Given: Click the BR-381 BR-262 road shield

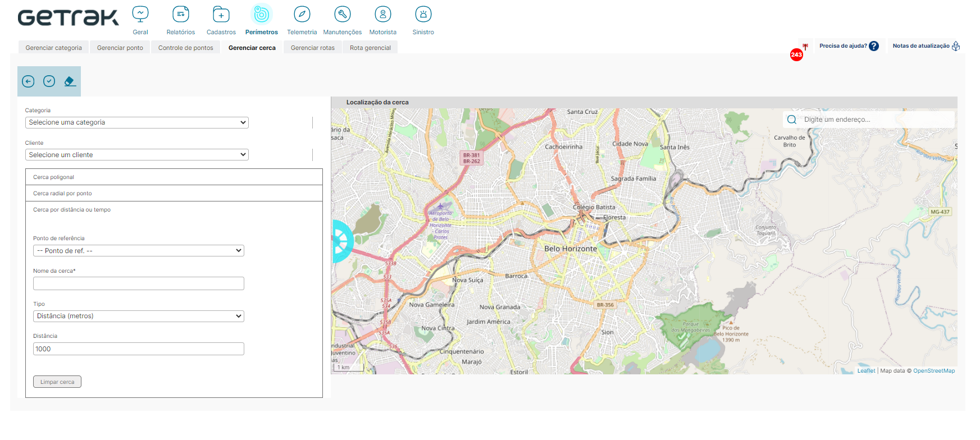Looking at the screenshot, I should tap(471, 158).
